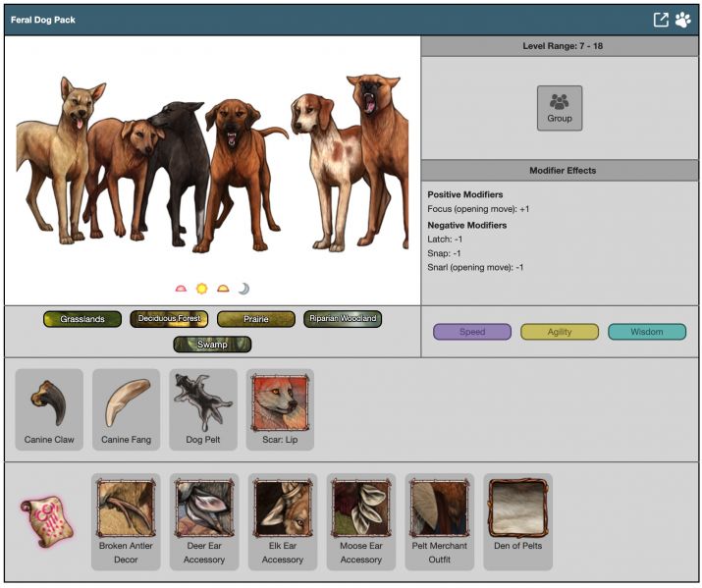702x588 pixels.
Task: Click the purple Speed stat badge
Action: [472, 332]
